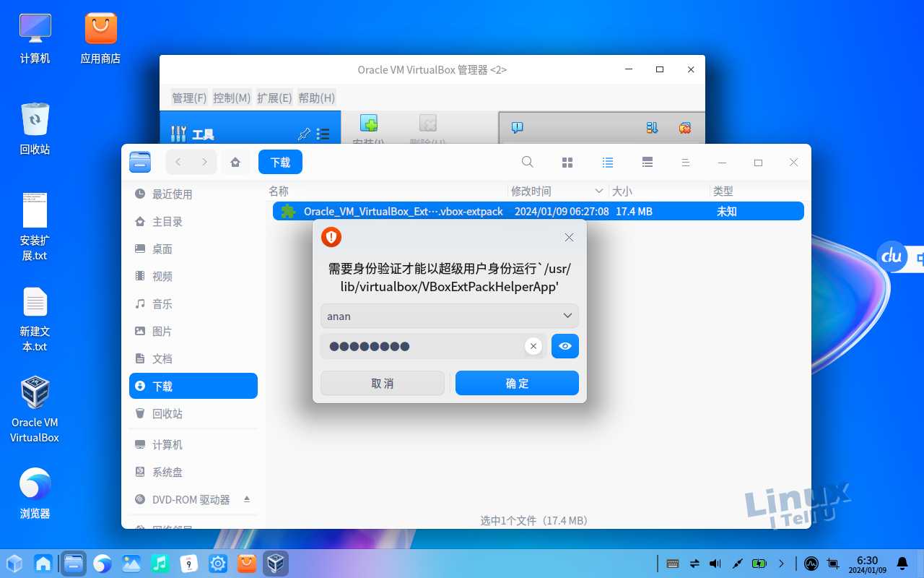Reveal the password with the eye toggle
924x578 pixels.
pyautogui.click(x=565, y=346)
